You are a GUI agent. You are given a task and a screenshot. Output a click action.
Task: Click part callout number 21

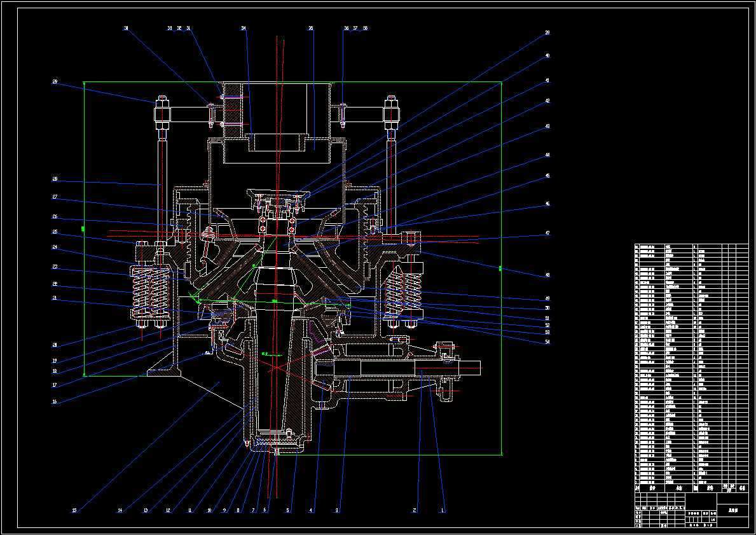coord(55,298)
